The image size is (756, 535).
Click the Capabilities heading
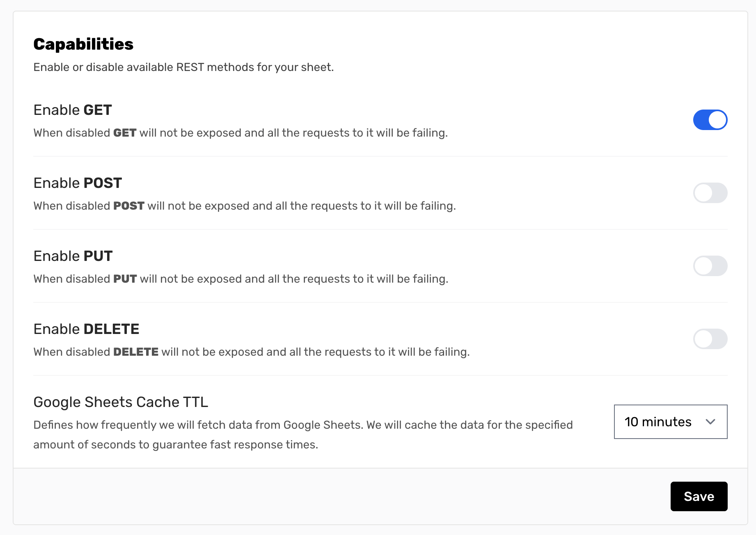click(x=83, y=44)
